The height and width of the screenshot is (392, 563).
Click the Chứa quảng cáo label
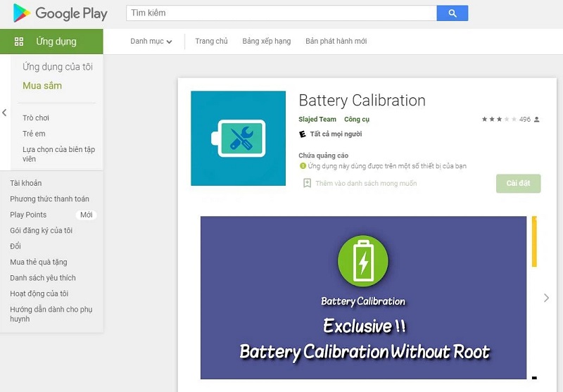click(x=324, y=156)
